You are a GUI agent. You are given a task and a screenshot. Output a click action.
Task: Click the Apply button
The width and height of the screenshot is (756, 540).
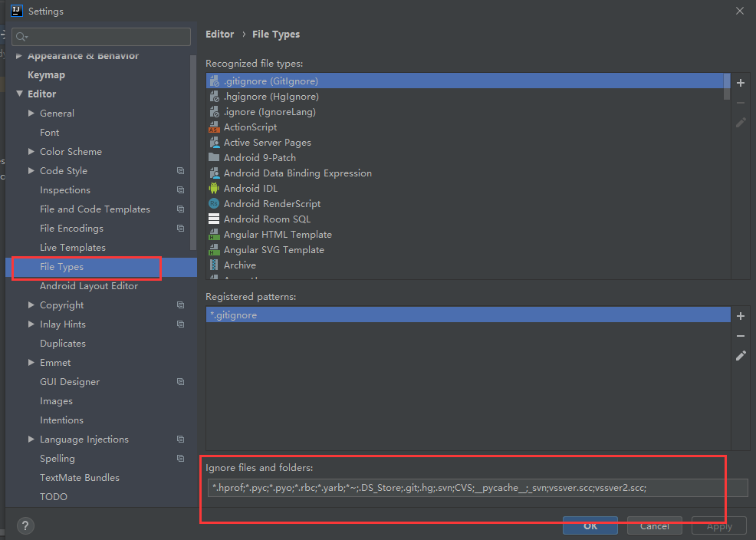tap(719, 525)
